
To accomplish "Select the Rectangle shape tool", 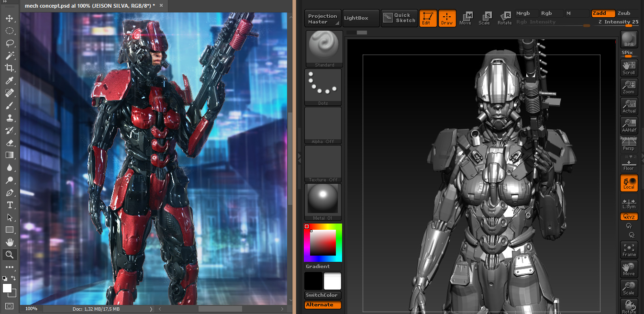I will coord(9,230).
